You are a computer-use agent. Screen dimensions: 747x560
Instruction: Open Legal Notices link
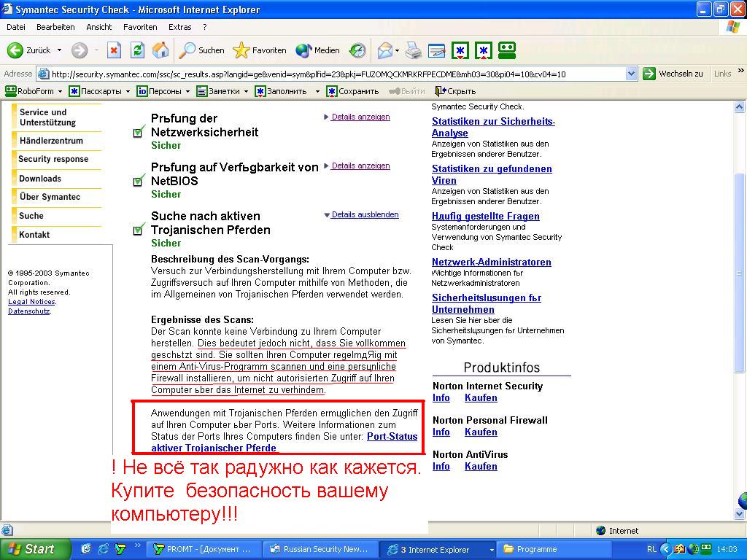coord(31,301)
